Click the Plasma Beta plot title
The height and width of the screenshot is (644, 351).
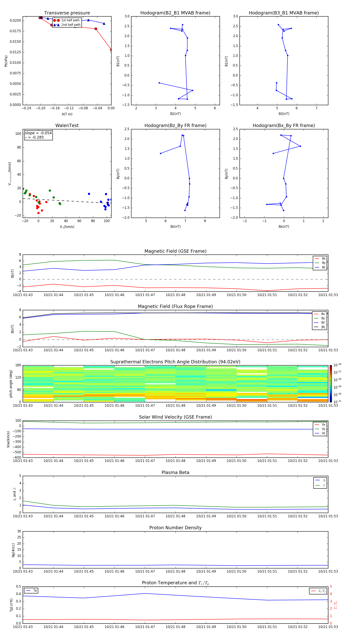pyautogui.click(x=175, y=472)
